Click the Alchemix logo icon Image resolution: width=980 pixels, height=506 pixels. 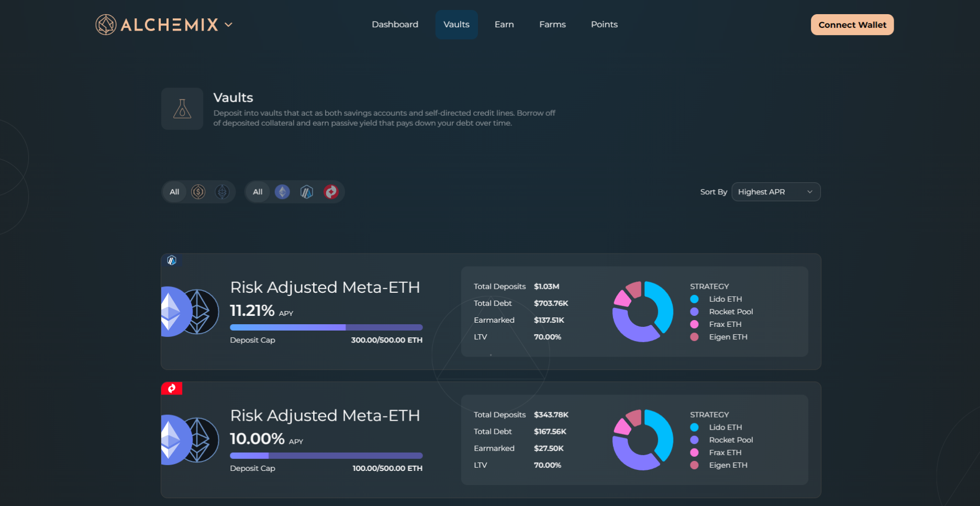point(106,25)
